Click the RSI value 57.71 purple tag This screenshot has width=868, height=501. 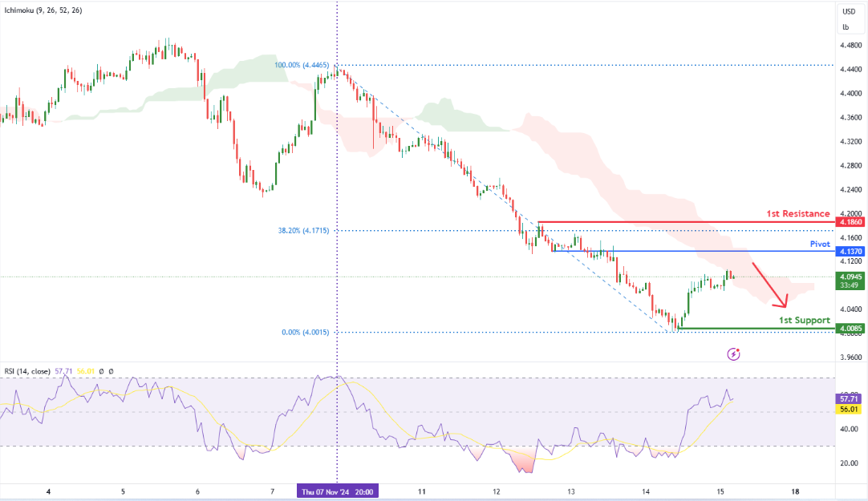tap(849, 398)
